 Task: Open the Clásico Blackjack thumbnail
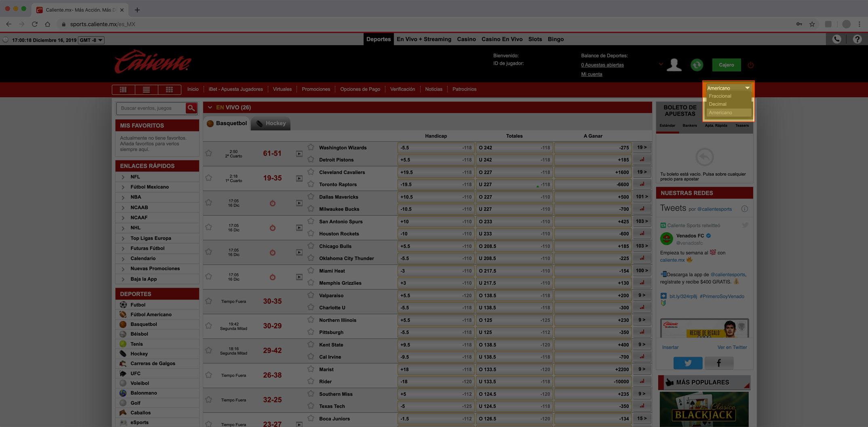[704, 409]
